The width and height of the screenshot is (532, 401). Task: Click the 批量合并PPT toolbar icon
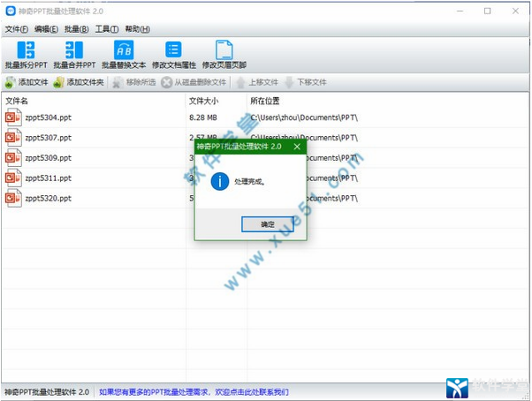(74, 53)
